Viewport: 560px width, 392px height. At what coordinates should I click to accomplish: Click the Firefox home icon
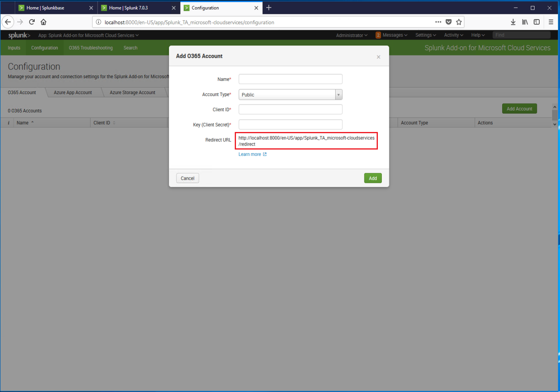click(x=43, y=22)
